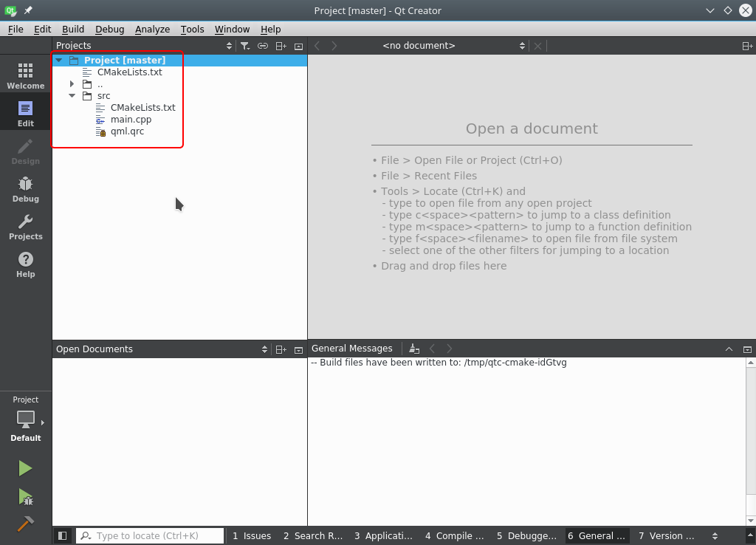
Task: Toggle the left sidebar visibility
Action: click(x=62, y=536)
